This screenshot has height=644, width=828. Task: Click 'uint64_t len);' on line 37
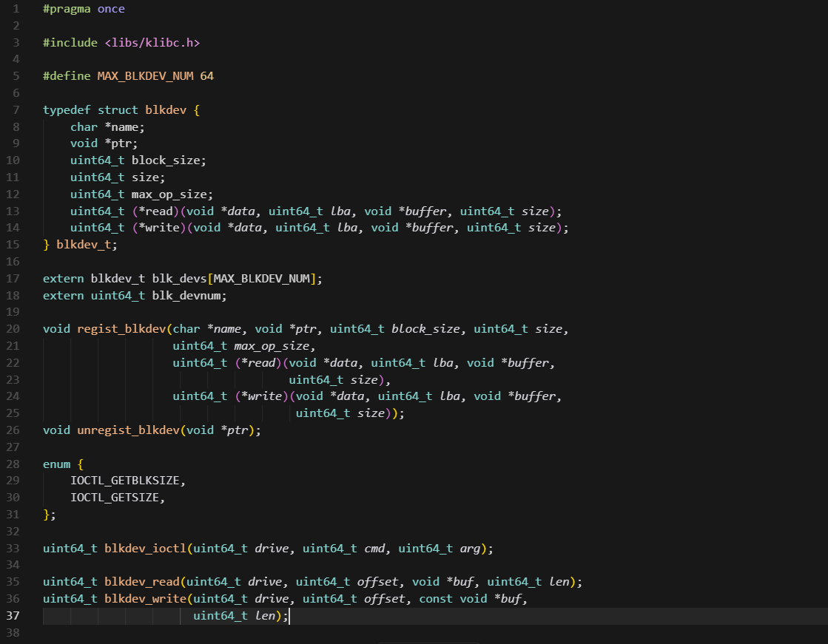(x=240, y=616)
